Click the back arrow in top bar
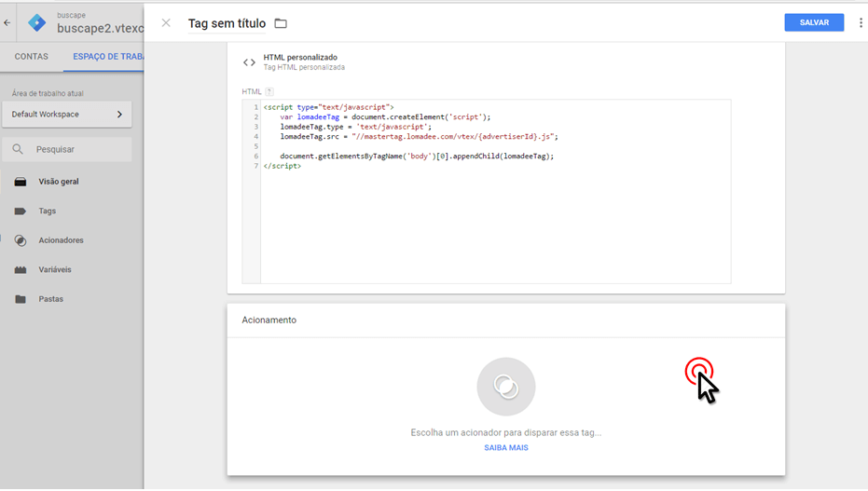The width and height of the screenshot is (868, 491). click(7, 22)
